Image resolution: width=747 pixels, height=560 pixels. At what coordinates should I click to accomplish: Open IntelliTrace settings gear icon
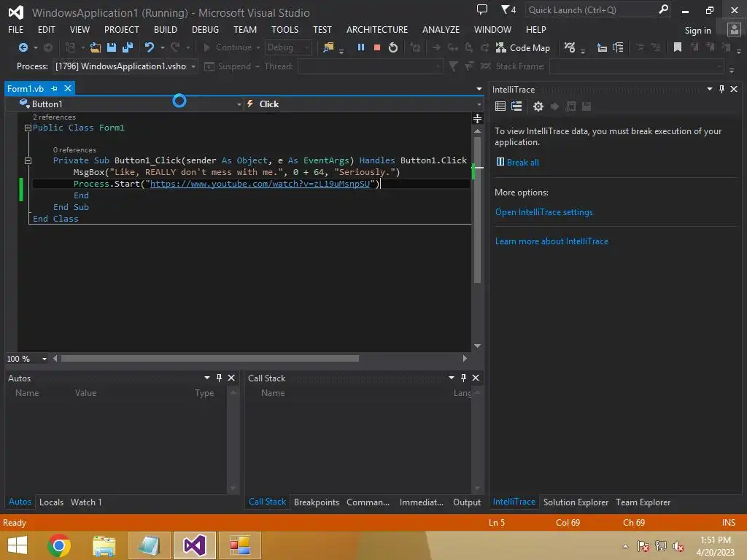click(538, 106)
